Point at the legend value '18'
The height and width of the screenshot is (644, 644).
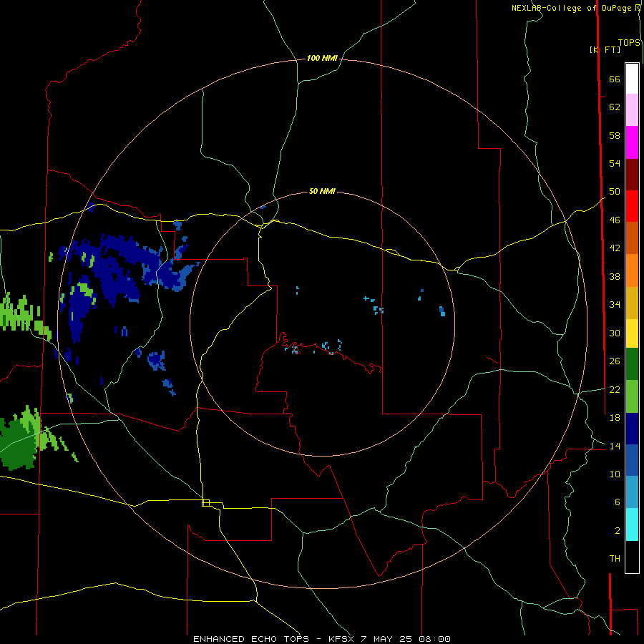(615, 418)
